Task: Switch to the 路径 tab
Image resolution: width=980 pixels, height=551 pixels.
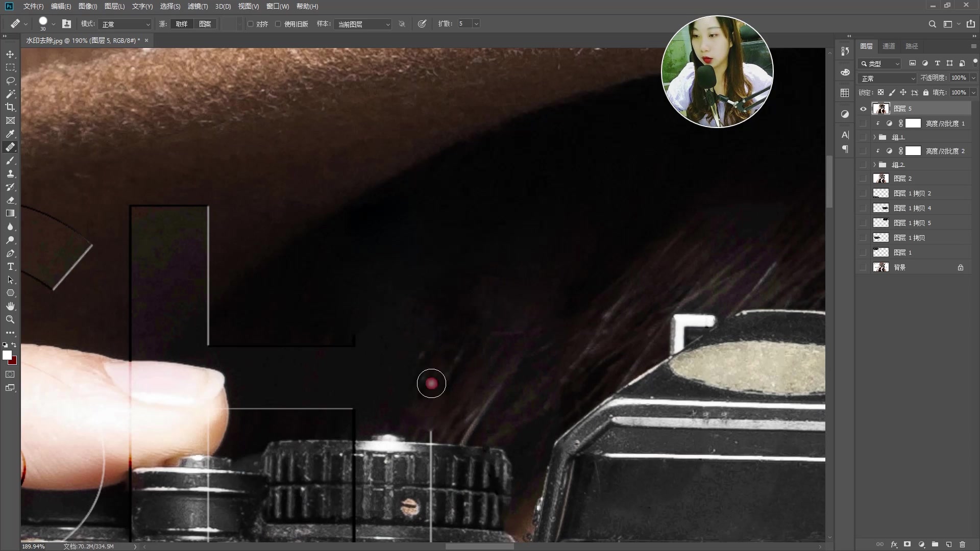Action: click(912, 46)
